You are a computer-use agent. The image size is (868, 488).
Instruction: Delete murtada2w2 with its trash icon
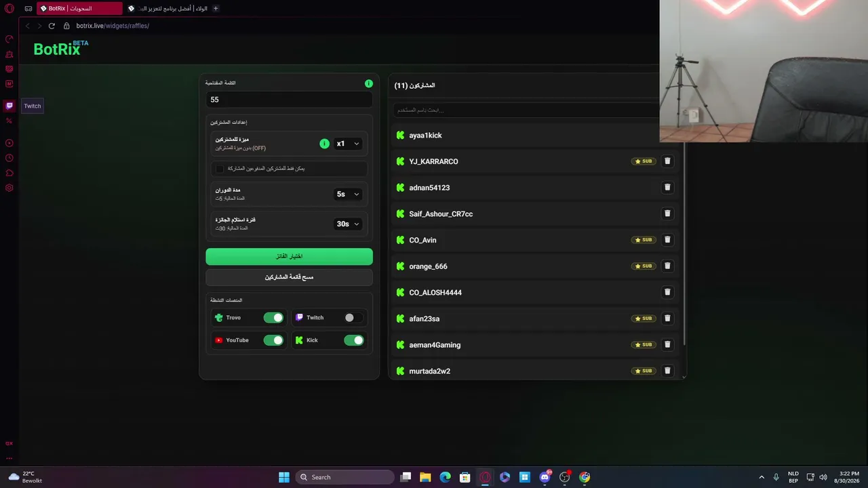point(667,371)
